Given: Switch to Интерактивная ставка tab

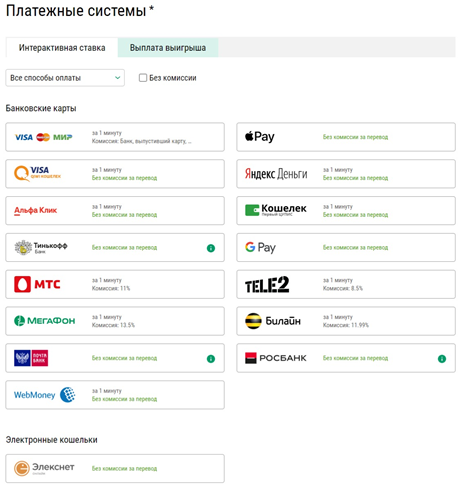Looking at the screenshot, I should click(62, 48).
